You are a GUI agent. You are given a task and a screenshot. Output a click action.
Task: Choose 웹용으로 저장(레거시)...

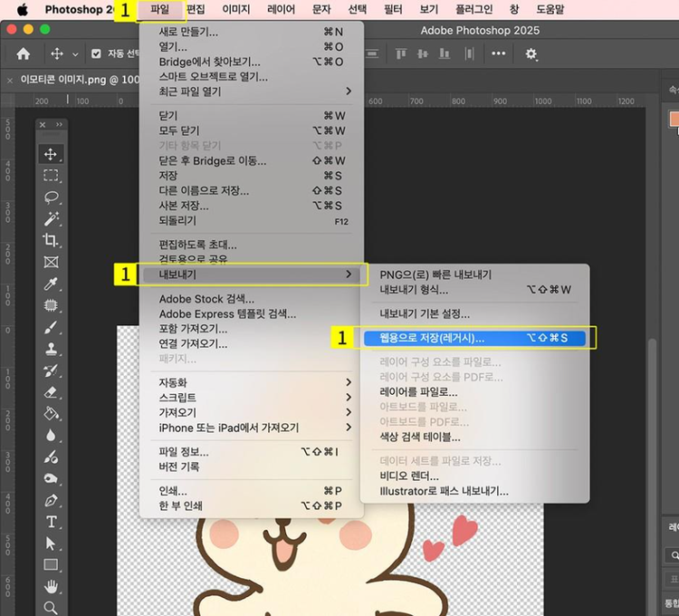tap(474, 338)
